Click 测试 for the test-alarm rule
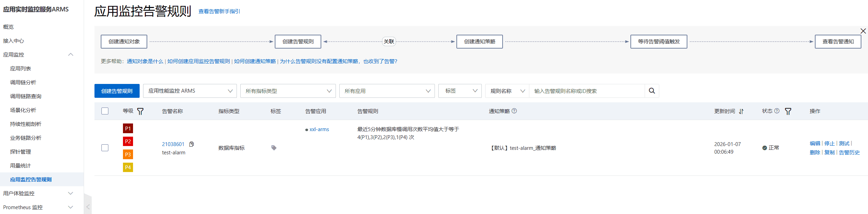868x214 pixels. coord(844,144)
